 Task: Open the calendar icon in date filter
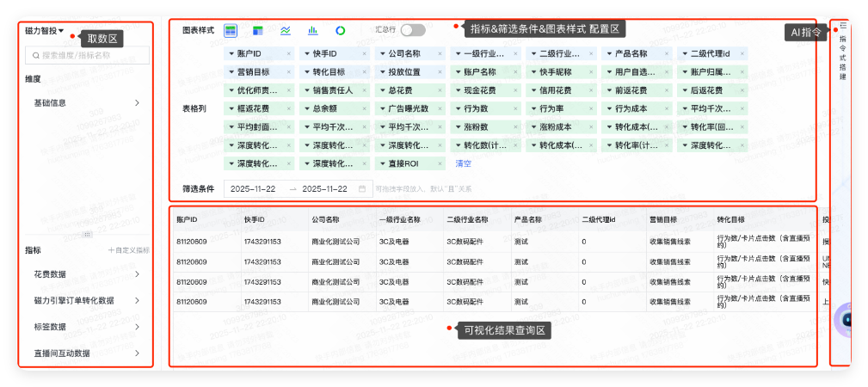362,189
